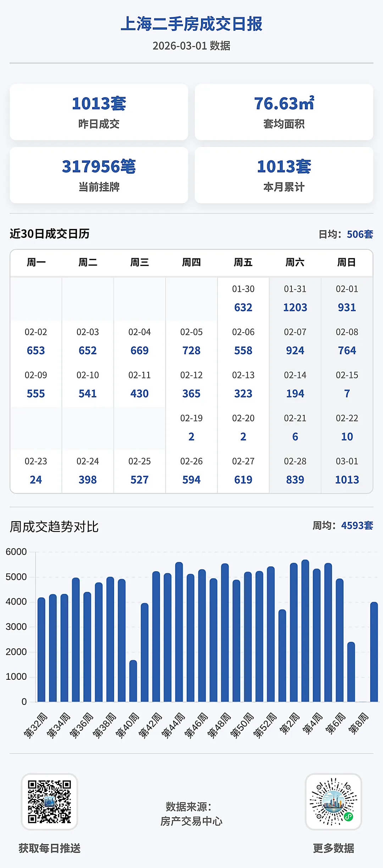Click the 周三 column header
Screen dimensions: 383x868
pos(139,262)
